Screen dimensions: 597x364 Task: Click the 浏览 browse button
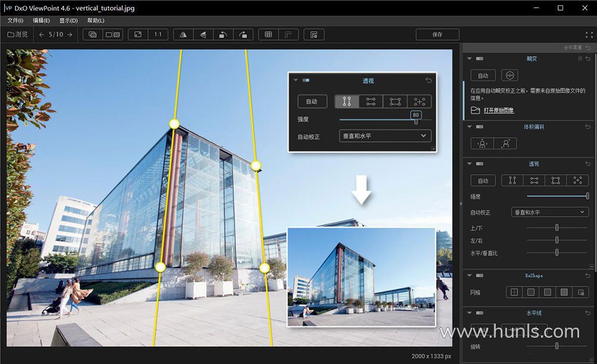click(17, 35)
